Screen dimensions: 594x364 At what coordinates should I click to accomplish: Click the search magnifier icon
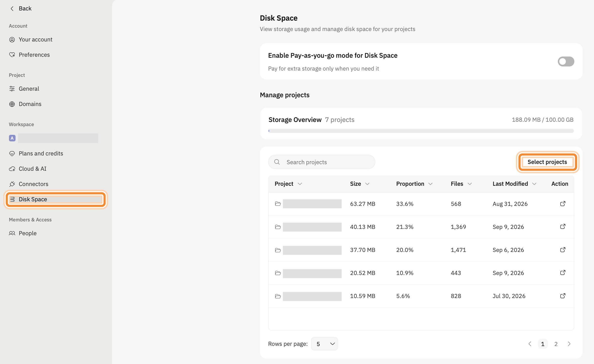point(277,162)
